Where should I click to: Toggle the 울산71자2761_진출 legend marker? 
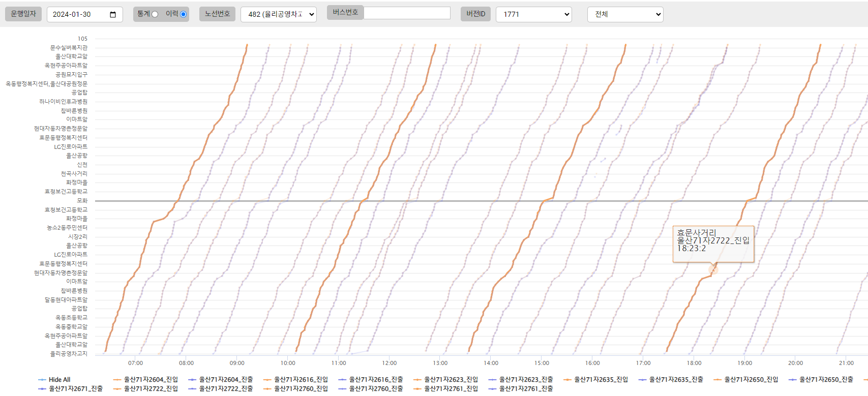coord(492,389)
